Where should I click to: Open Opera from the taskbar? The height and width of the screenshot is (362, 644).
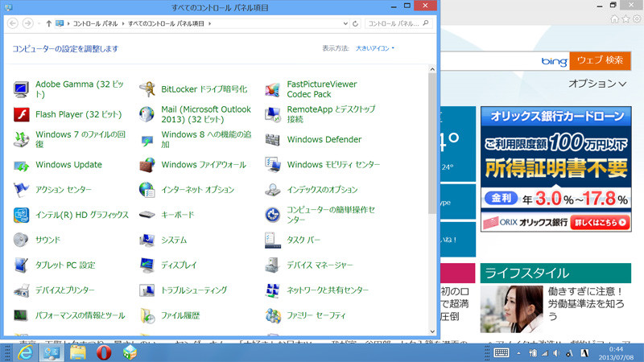coord(104,352)
